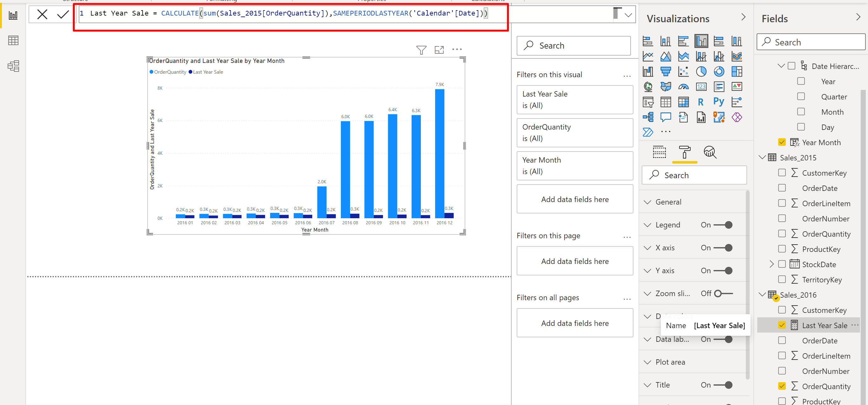Check the Quarter field checkbox
This screenshot has height=405, width=868.
[801, 97]
